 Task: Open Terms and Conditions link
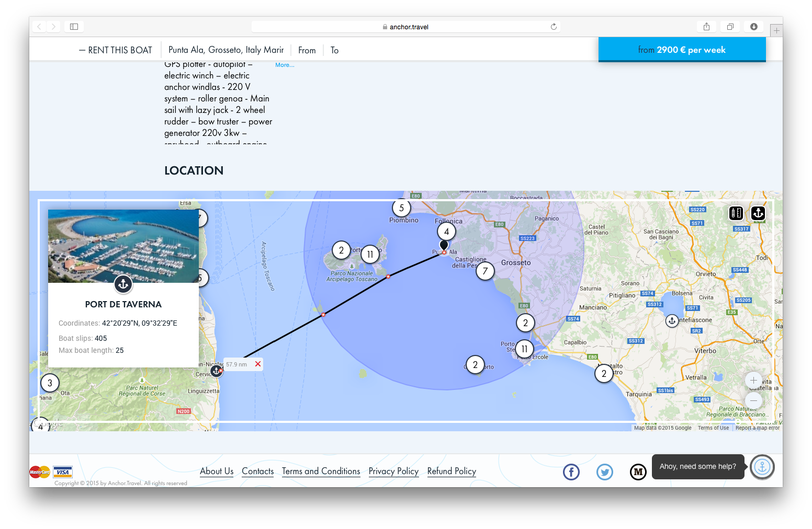[321, 471]
